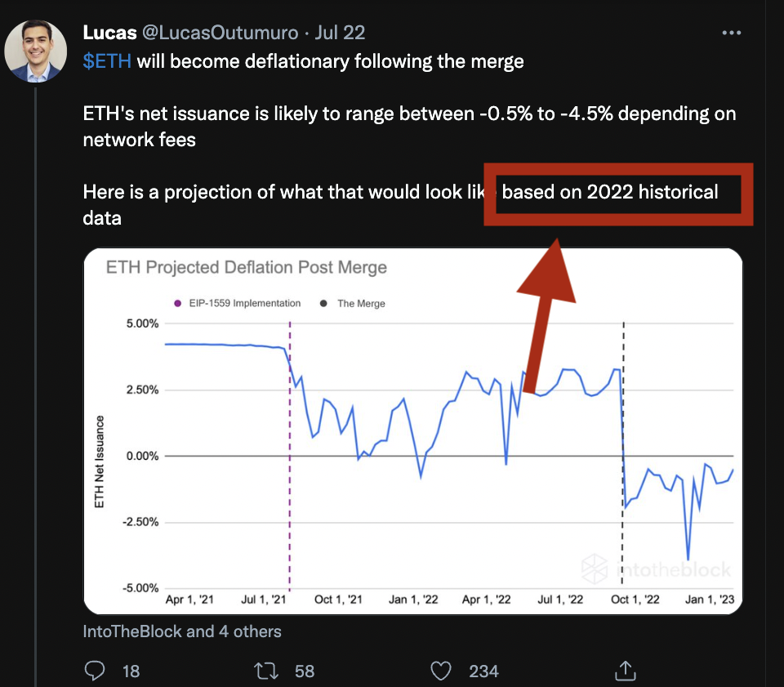Open the three-dot more options menu
This screenshot has height=687, width=784.
pos(732,33)
